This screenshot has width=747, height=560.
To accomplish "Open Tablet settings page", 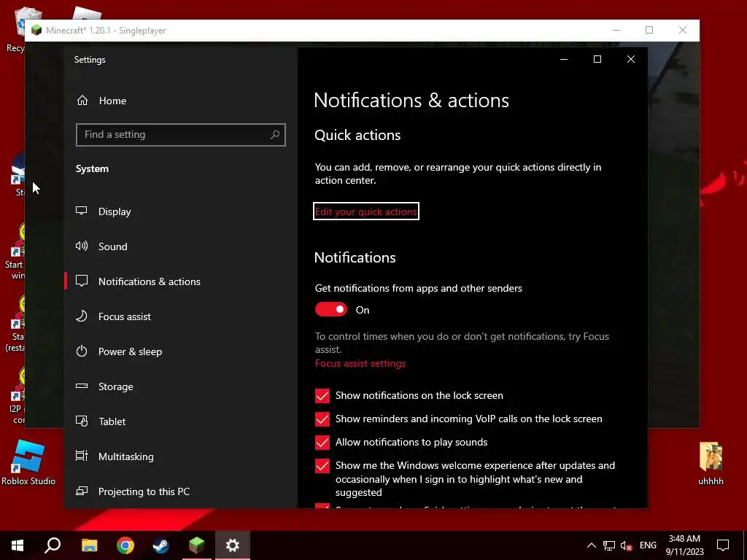I will (181, 421).
